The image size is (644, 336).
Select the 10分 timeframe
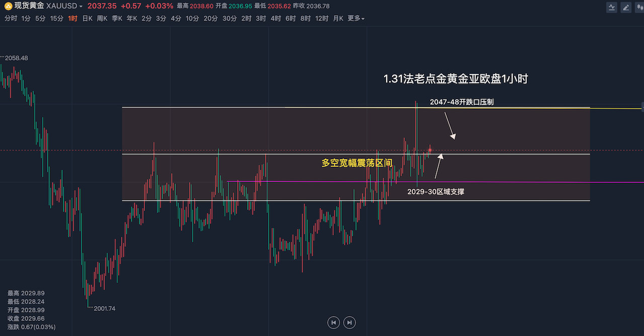point(193,18)
